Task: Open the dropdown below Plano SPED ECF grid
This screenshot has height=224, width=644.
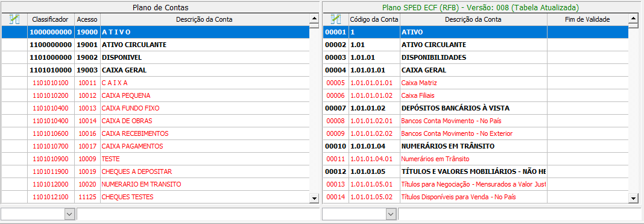Action: click(x=391, y=214)
